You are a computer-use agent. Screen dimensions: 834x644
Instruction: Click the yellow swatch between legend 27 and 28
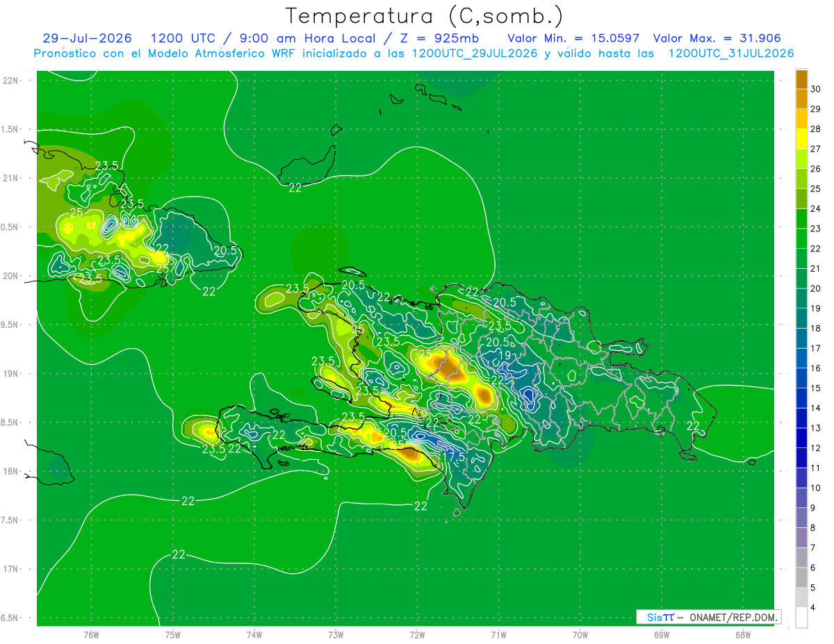coord(801,139)
